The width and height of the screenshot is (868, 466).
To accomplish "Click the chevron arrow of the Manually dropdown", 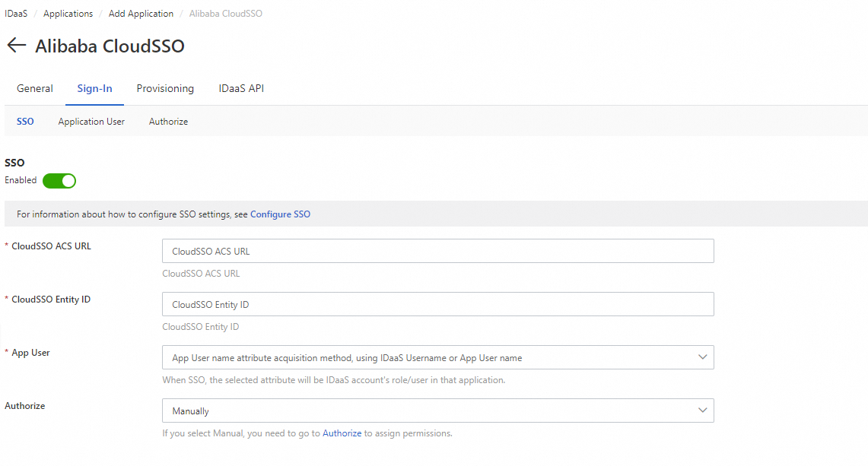I will pyautogui.click(x=702, y=411).
